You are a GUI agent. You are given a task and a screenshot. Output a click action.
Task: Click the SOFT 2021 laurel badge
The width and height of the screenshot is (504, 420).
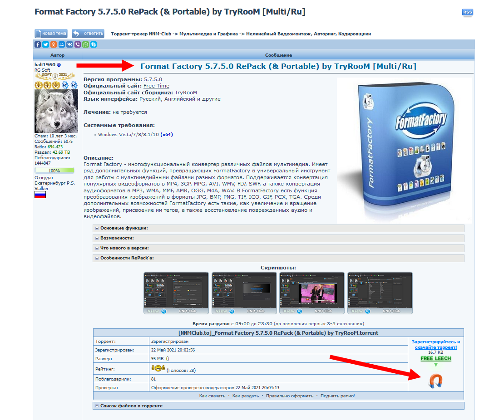point(55,76)
